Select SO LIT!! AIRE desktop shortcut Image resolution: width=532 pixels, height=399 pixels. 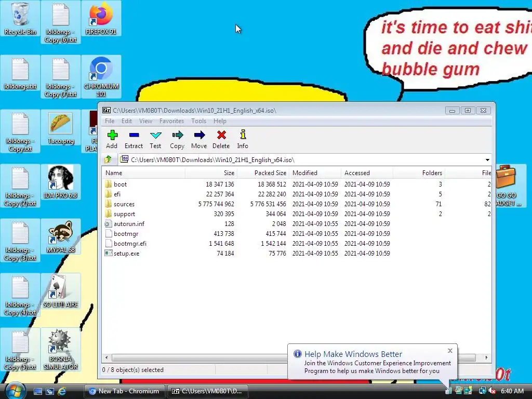(60, 291)
